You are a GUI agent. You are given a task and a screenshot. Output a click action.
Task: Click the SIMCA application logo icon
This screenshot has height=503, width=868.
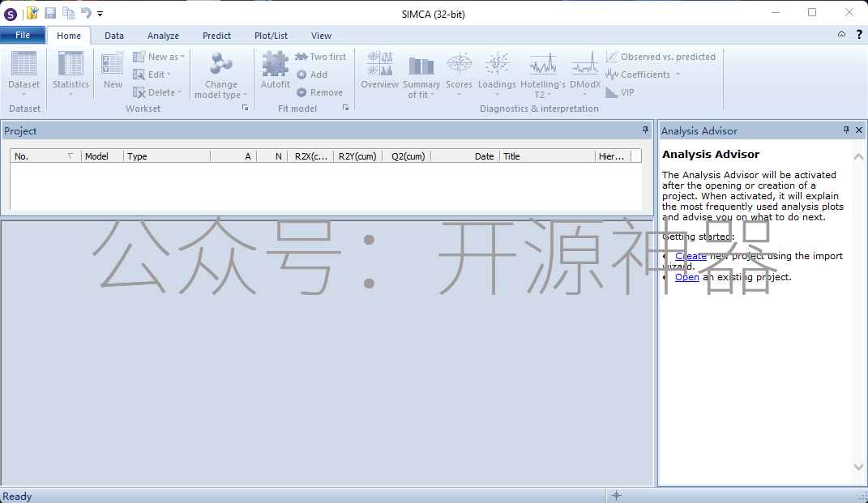pos(10,14)
